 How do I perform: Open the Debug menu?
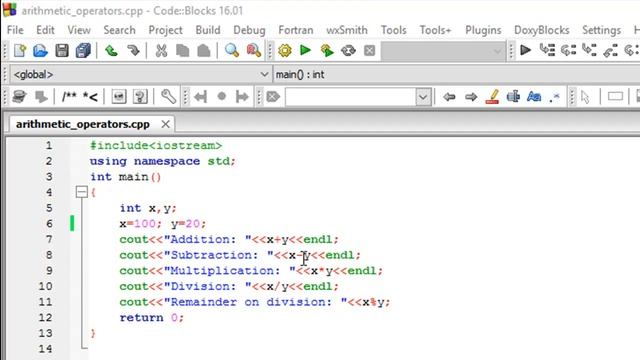tap(249, 30)
